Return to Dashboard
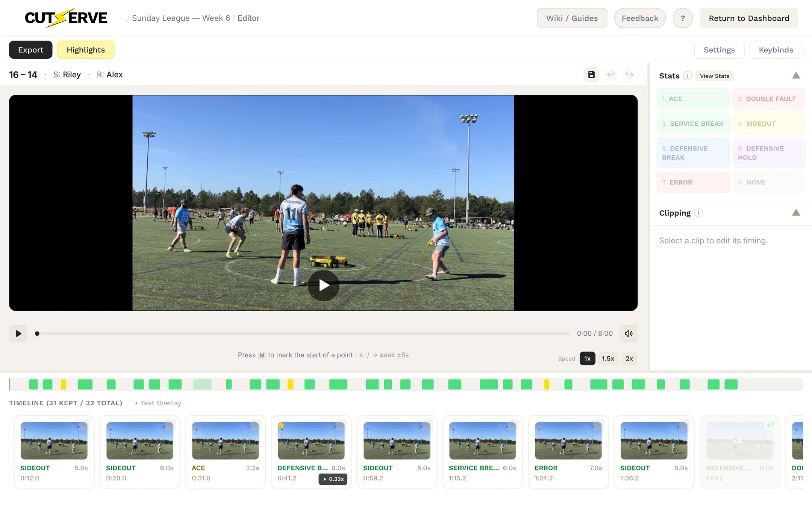Screen dimensions: 812x508 pyautogui.click(x=749, y=18)
